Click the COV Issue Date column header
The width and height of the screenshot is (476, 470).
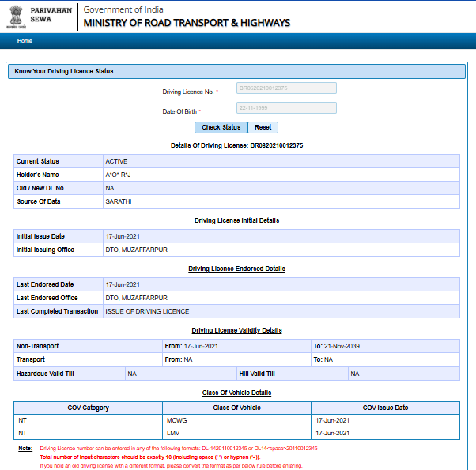point(385,408)
